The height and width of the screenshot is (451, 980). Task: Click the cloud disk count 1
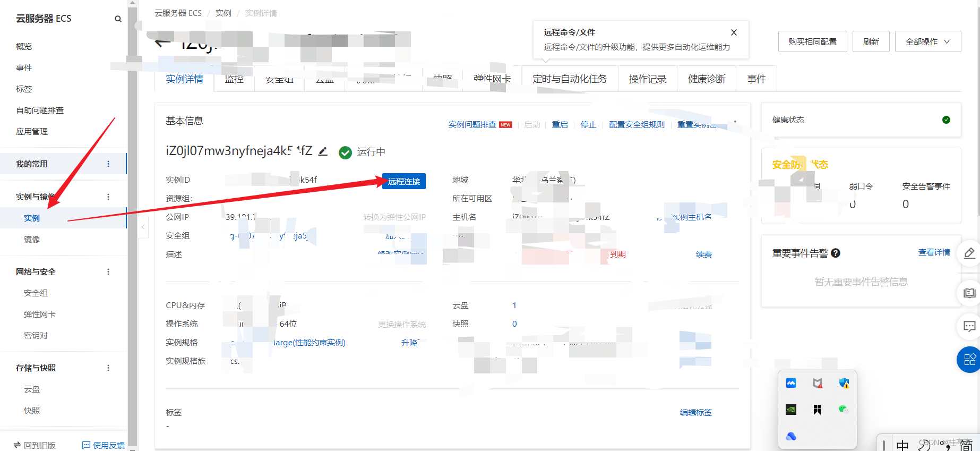tap(514, 305)
